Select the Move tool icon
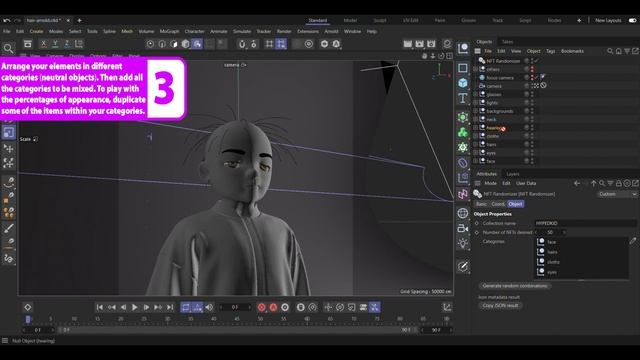Viewport: 640px width, 360px height. [9, 148]
